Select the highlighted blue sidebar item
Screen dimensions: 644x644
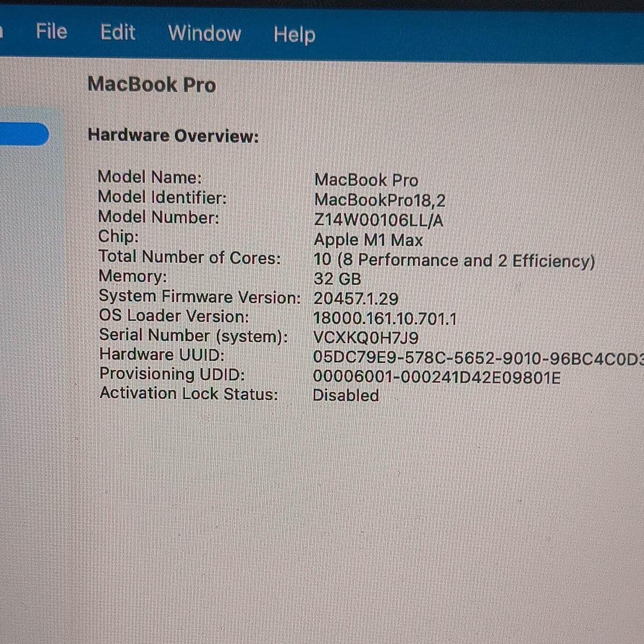(x=24, y=134)
